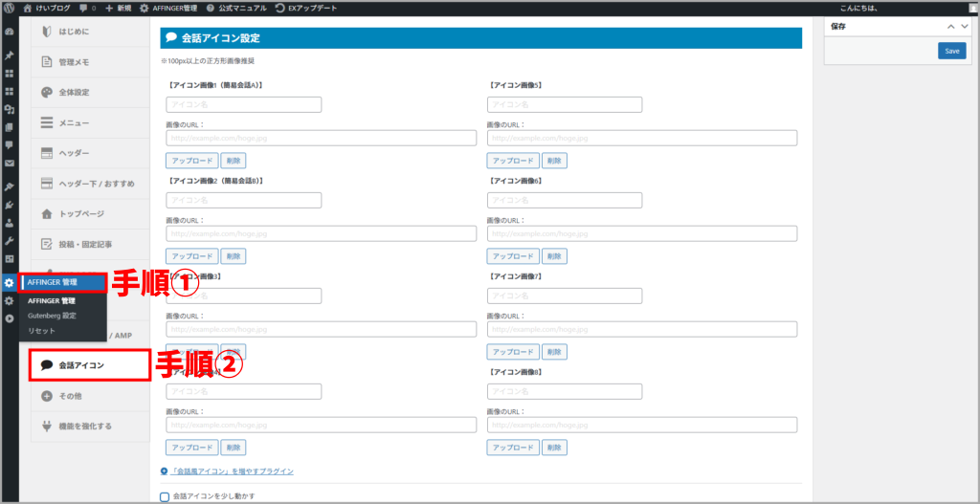Click the mail envelope icon in the sidebar
This screenshot has width=980, height=504.
[x=9, y=164]
